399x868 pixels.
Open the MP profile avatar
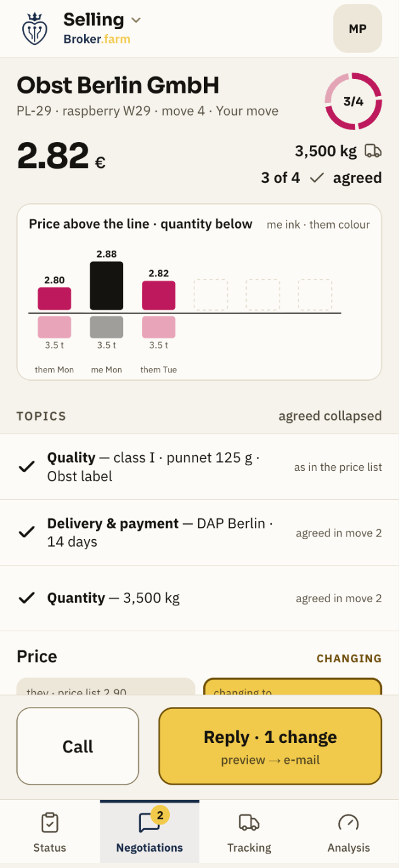point(357,28)
